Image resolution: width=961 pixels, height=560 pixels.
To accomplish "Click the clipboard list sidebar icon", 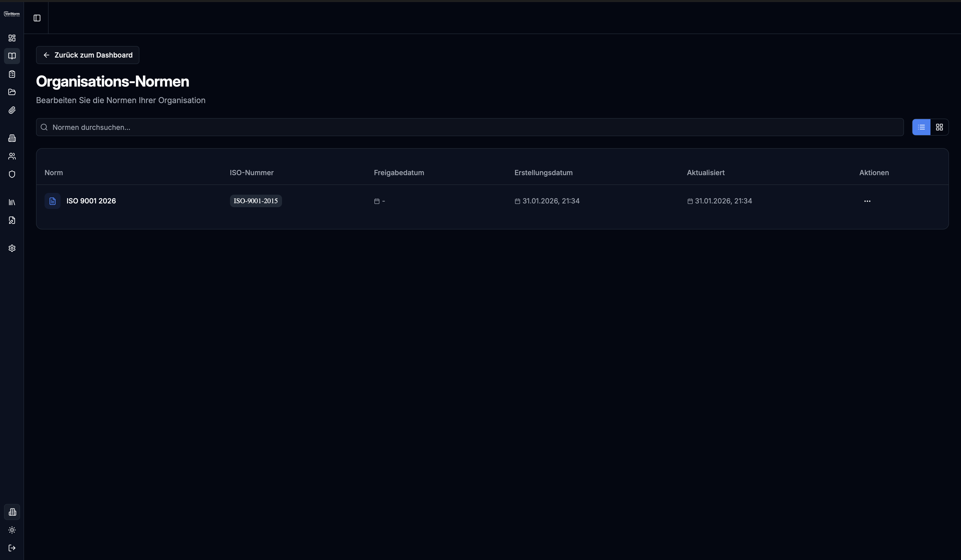I will tap(12, 74).
